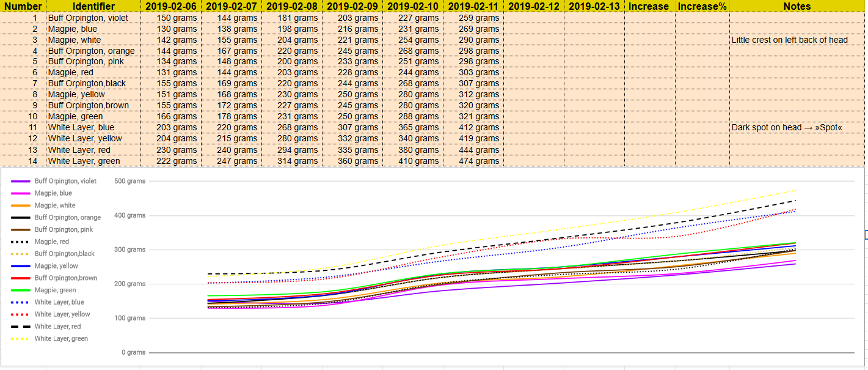This screenshot has height=370, width=868.
Task: Click the 2019-02-11 column header
Action: click(473, 6)
